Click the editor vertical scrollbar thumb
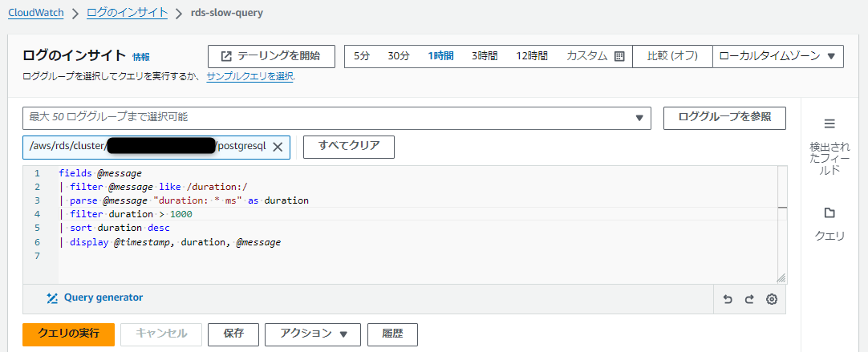868x352 pixels. [x=781, y=208]
